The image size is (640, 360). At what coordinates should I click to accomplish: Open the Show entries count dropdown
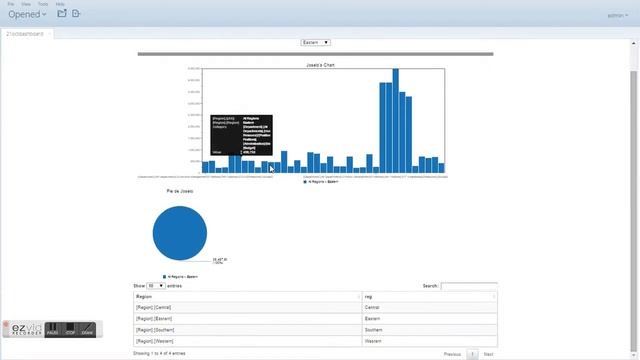pos(156,286)
